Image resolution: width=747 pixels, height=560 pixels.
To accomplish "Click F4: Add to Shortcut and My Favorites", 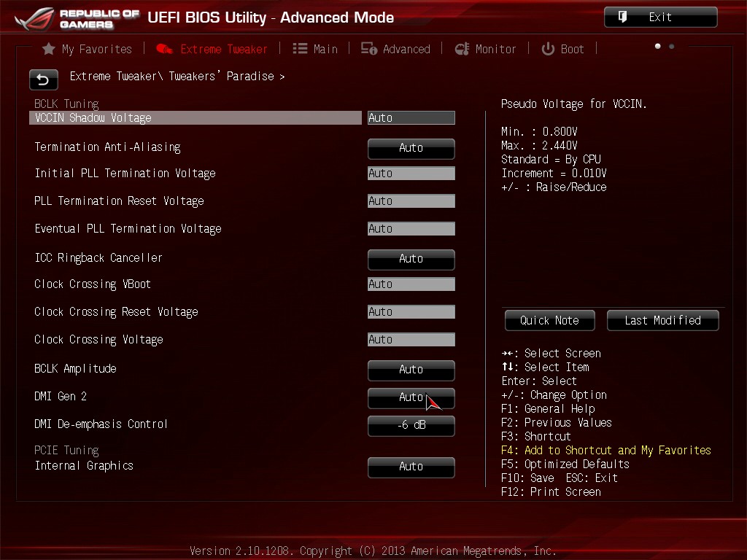I will tap(606, 451).
